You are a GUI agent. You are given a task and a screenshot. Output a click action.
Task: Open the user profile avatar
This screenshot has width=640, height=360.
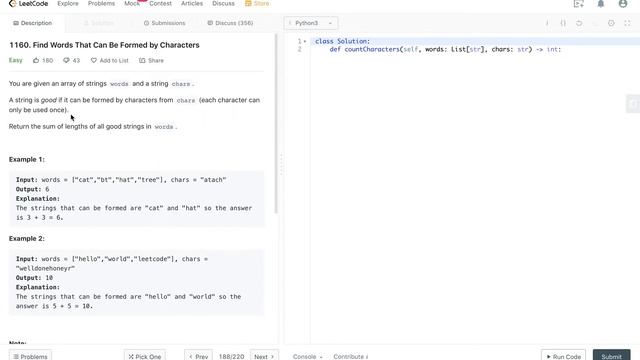pyautogui.click(x=623, y=4)
